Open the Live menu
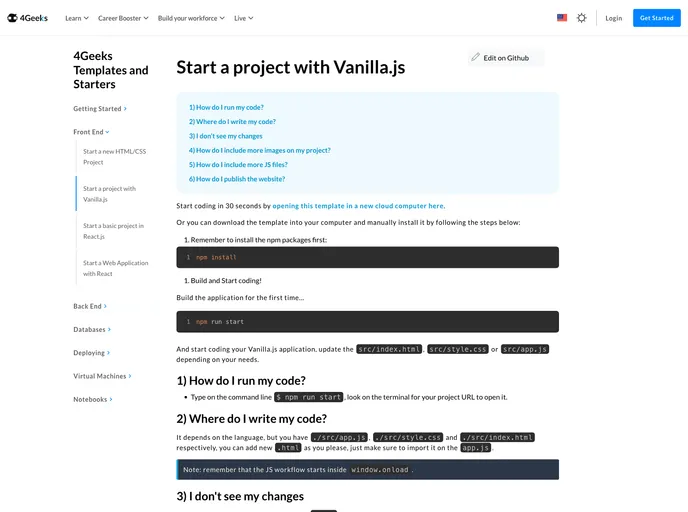The image size is (688, 512). click(243, 18)
